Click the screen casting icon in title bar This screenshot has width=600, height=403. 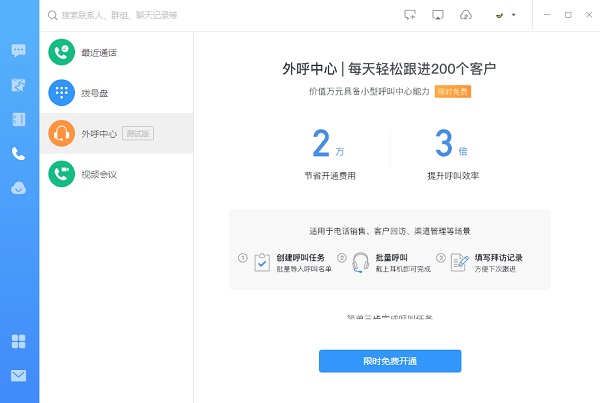(438, 15)
